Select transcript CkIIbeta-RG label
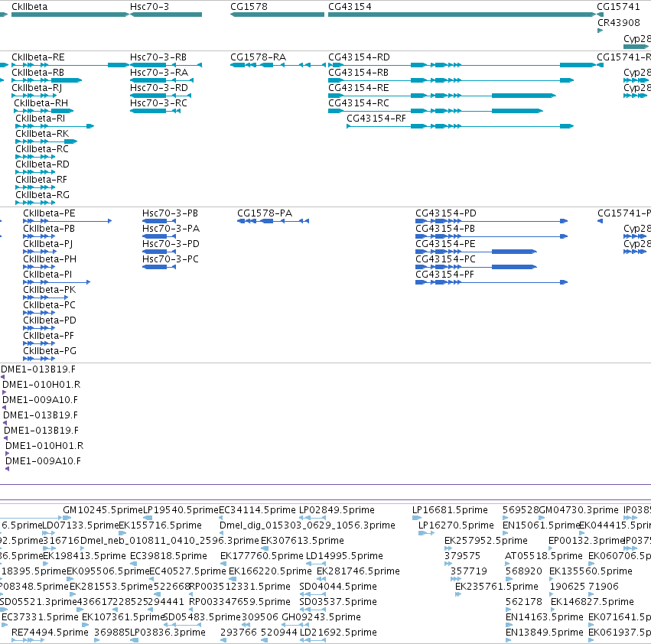651x644 pixels. [x=43, y=195]
